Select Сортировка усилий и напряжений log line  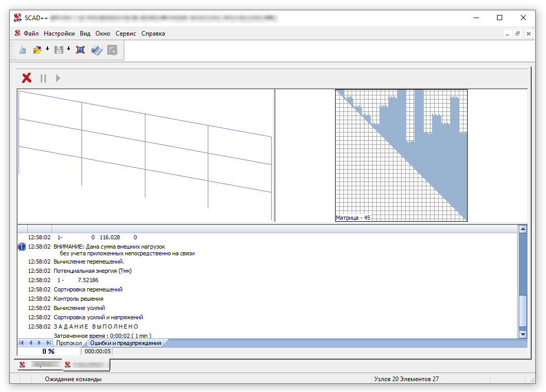click(x=98, y=317)
